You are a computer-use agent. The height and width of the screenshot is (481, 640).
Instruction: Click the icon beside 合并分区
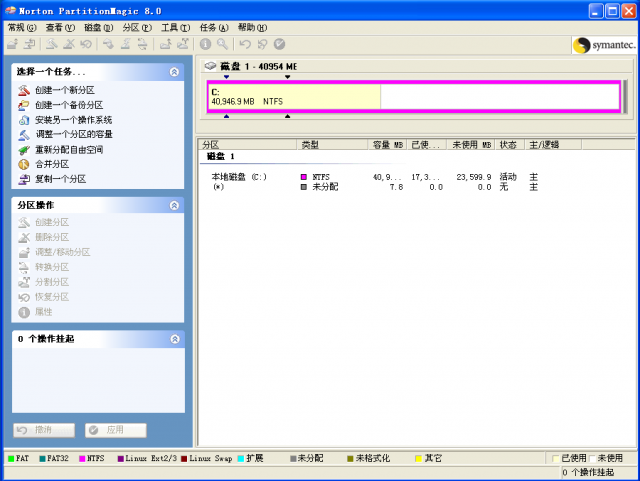coord(24,164)
